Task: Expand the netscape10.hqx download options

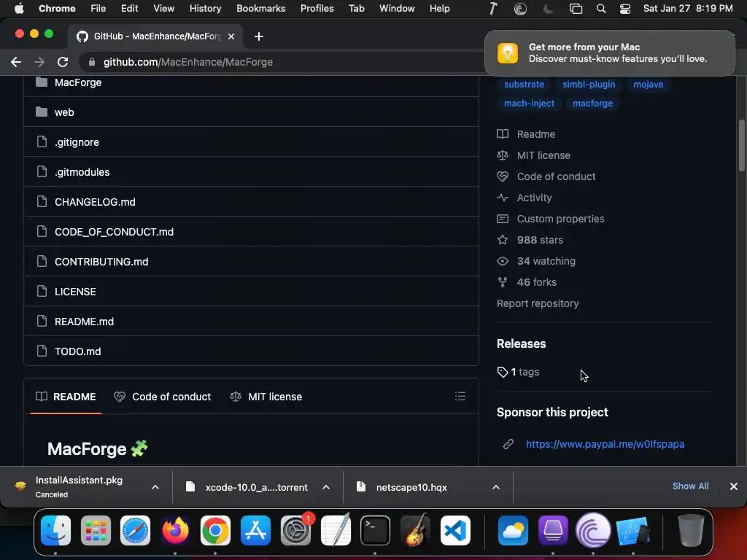Action: tap(496, 487)
